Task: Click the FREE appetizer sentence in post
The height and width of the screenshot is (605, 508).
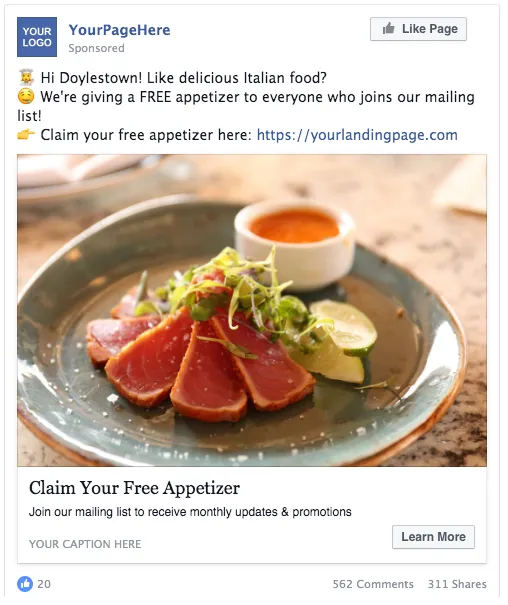Action: pyautogui.click(x=246, y=106)
